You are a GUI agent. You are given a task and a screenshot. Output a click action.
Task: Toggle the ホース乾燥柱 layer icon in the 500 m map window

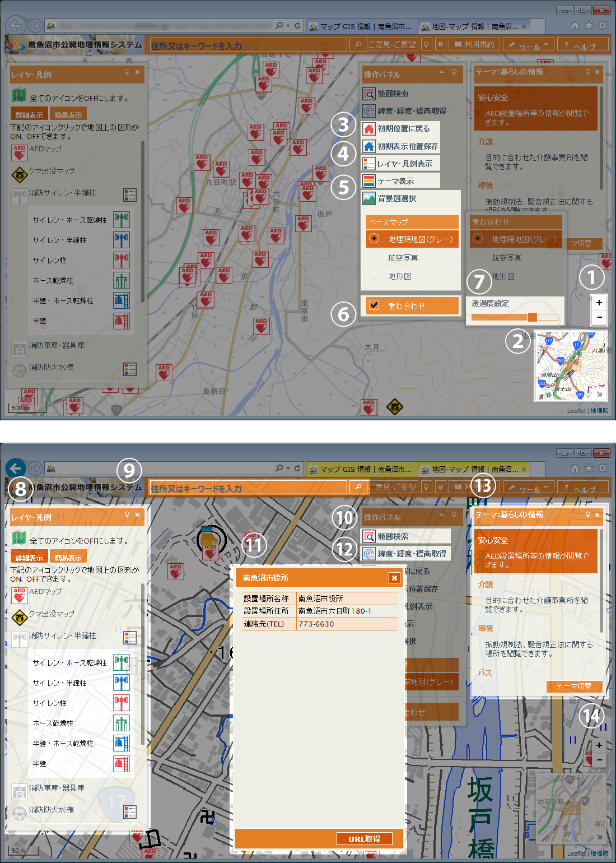122,280
